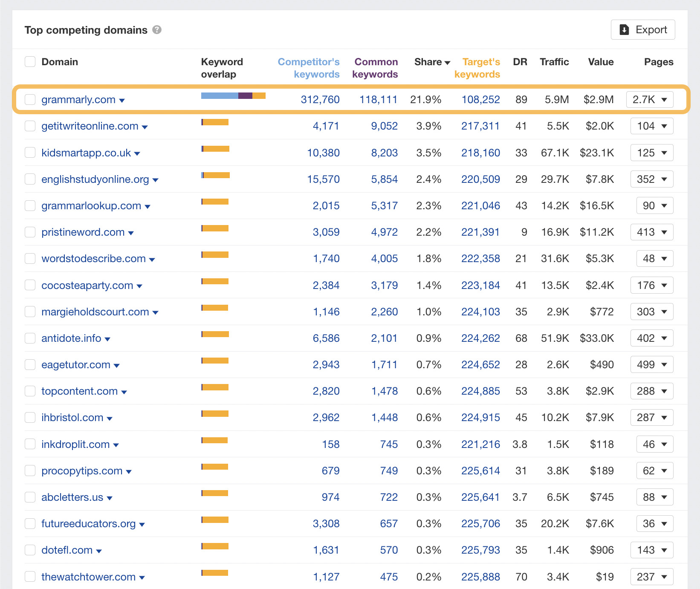Screen dimensions: 700x589
Task: Open grammarly.com's 118,111 common keywords link
Action: point(378,99)
